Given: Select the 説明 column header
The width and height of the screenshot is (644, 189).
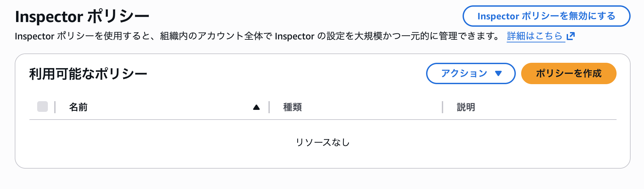Looking at the screenshot, I should (466, 107).
